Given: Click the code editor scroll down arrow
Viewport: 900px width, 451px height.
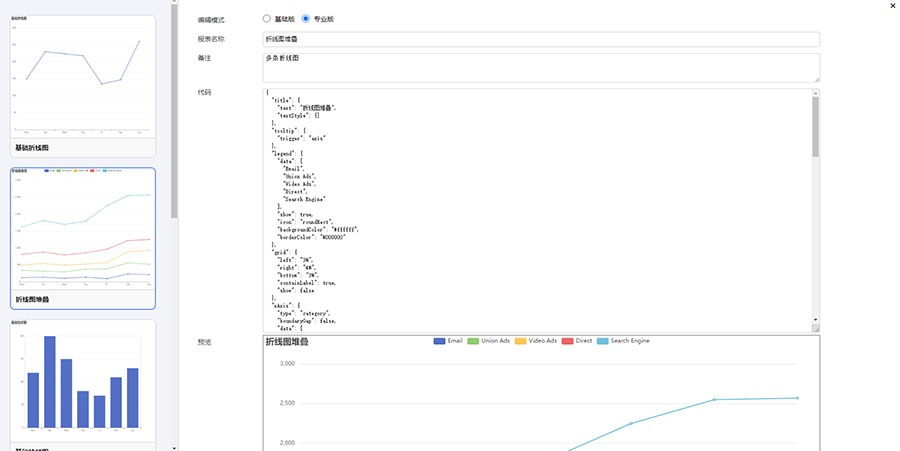Looking at the screenshot, I should pyautogui.click(x=816, y=320).
